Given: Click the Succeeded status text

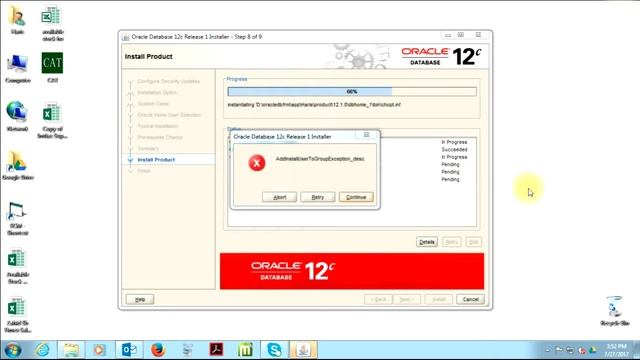Looking at the screenshot, I should click(x=454, y=150).
